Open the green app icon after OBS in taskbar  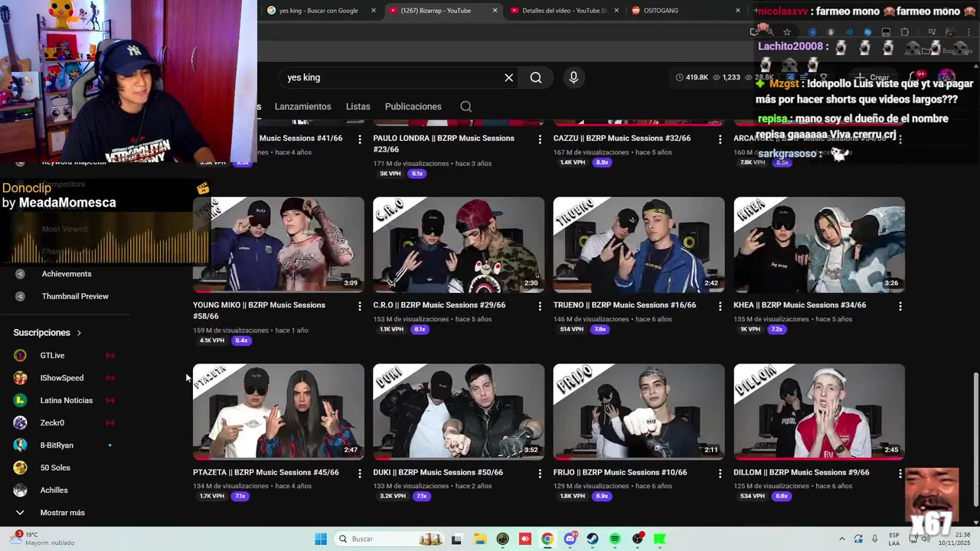tap(660, 539)
